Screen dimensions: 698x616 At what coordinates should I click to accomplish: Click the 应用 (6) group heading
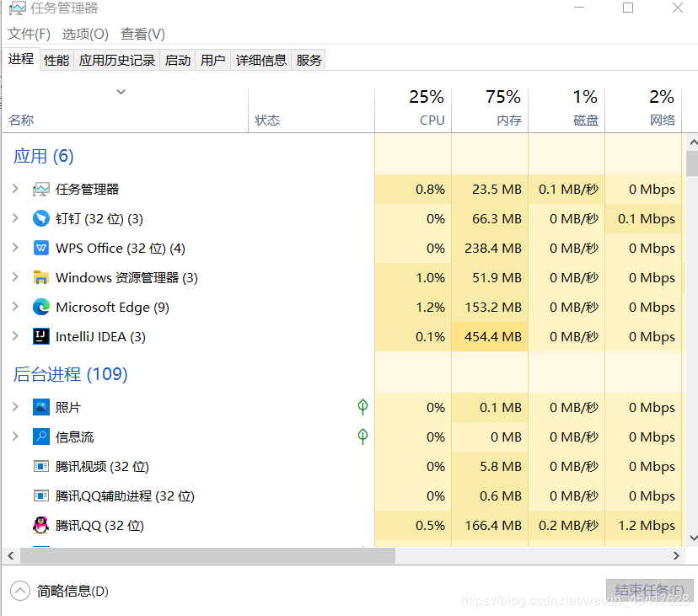[44, 156]
